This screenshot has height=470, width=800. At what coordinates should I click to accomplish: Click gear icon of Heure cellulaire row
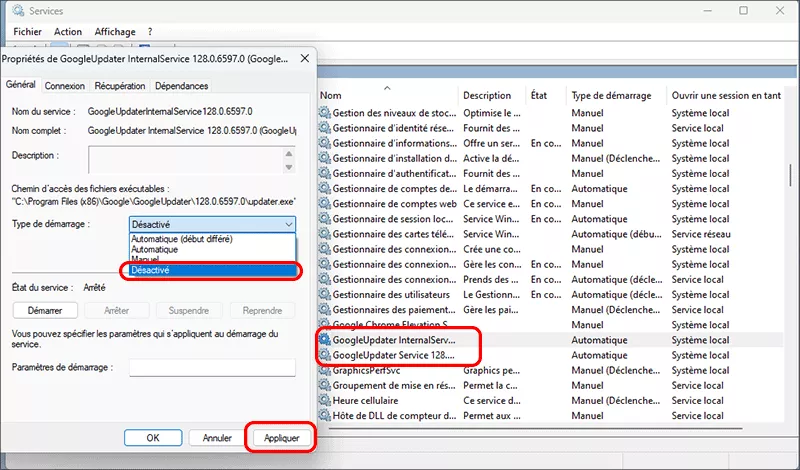coord(324,401)
